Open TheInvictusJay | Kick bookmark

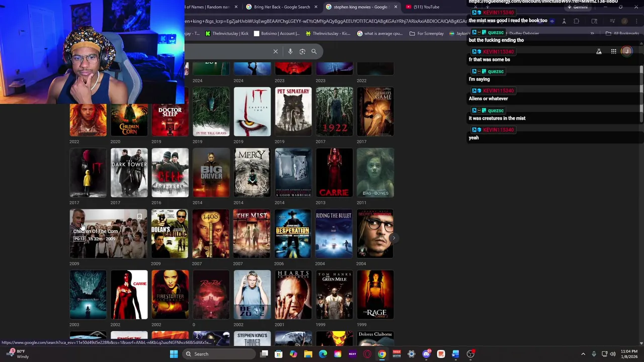pos(226,34)
